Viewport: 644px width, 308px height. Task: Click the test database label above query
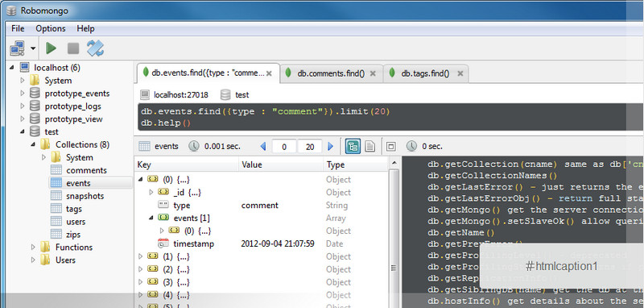coord(242,95)
